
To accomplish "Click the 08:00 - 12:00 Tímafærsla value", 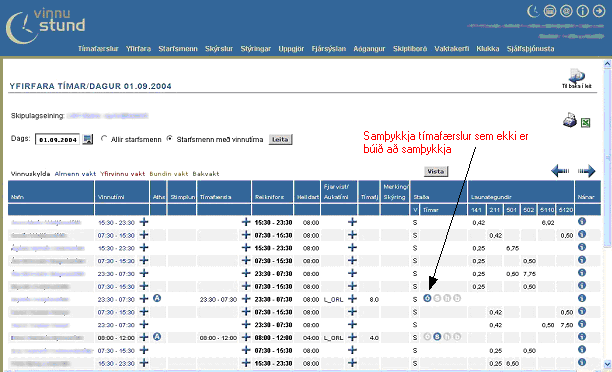I will coord(218,338).
